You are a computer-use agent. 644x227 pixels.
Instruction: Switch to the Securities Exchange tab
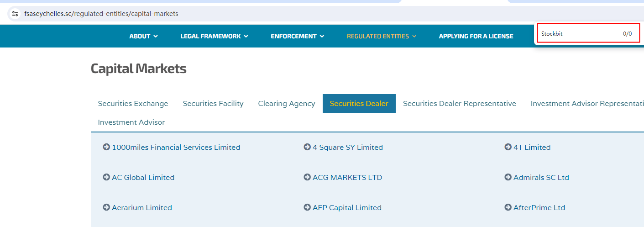133,104
